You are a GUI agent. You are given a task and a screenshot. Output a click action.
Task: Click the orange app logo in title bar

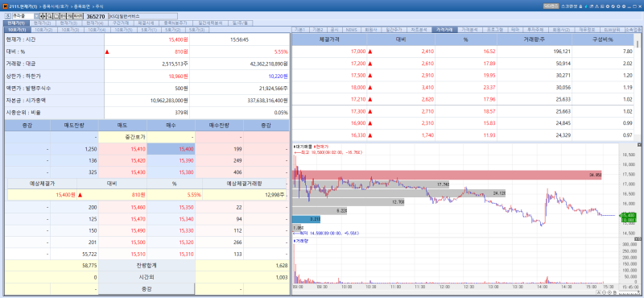[5, 6]
